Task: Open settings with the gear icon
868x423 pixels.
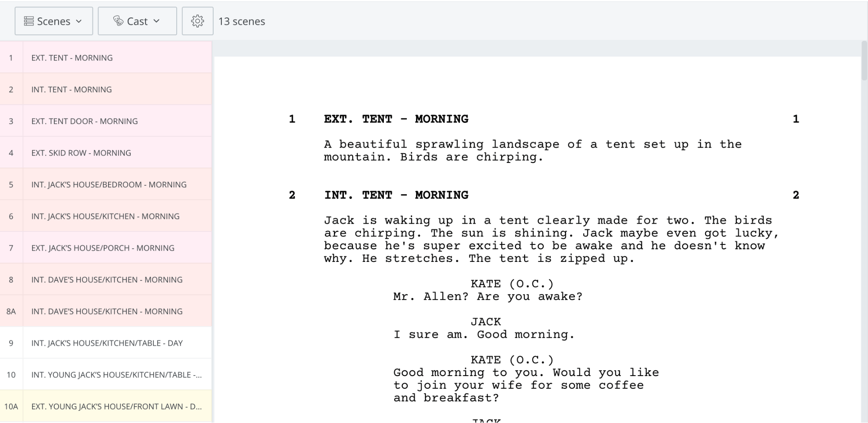Action: pyautogui.click(x=198, y=21)
